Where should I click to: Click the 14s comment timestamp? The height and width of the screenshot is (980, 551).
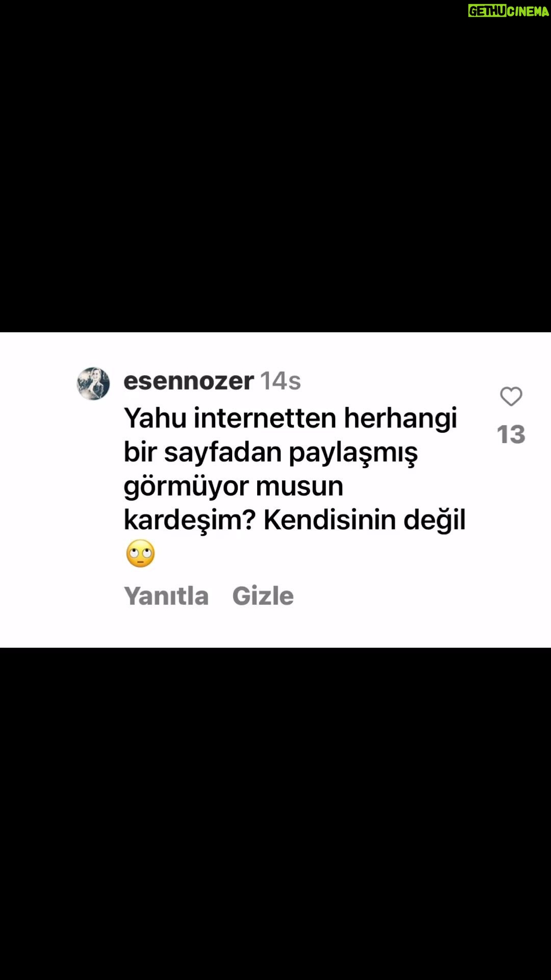click(x=281, y=381)
